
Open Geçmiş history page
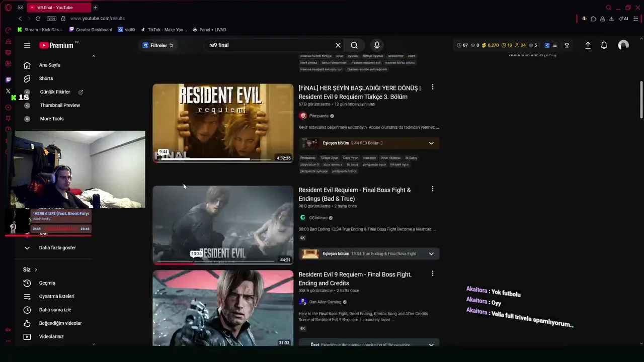47,283
